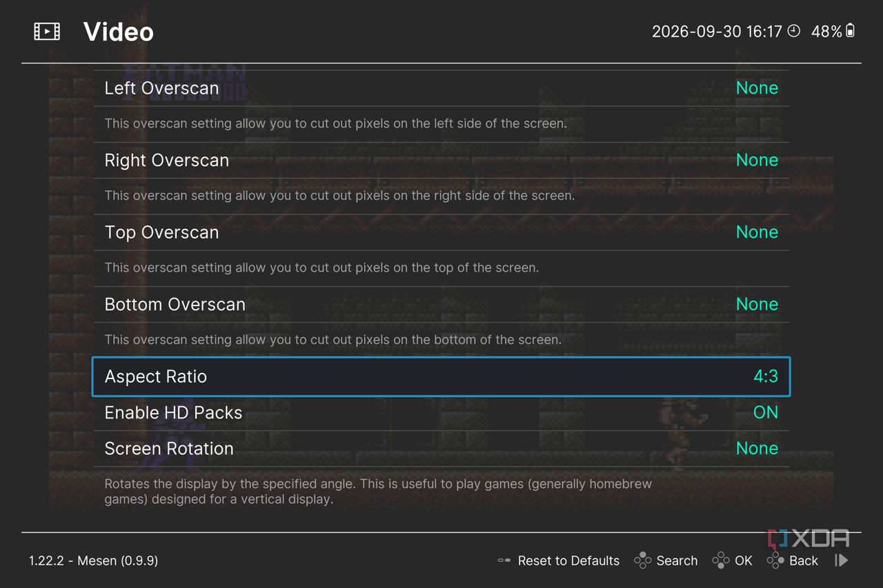
Task: Click the clock icon beside the time
Action: point(794,30)
